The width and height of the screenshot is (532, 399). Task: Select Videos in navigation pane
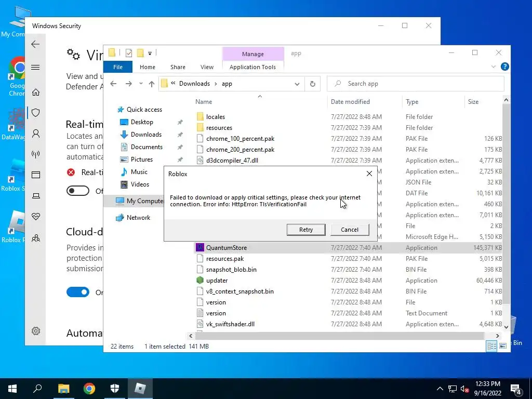pos(140,184)
